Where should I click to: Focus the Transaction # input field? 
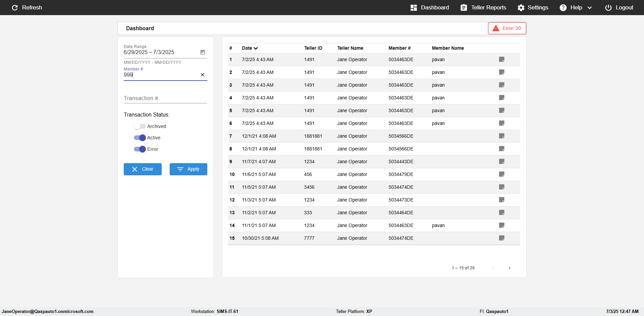[165, 98]
